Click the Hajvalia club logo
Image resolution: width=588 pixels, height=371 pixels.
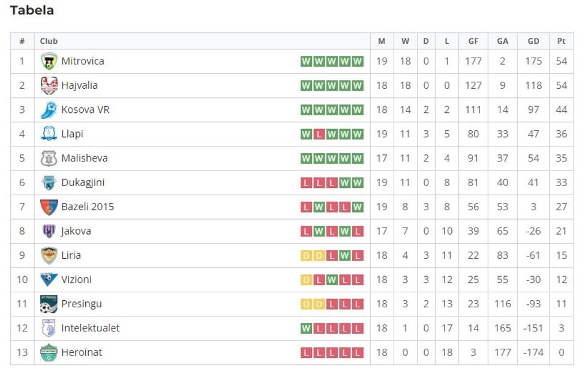[x=49, y=86]
